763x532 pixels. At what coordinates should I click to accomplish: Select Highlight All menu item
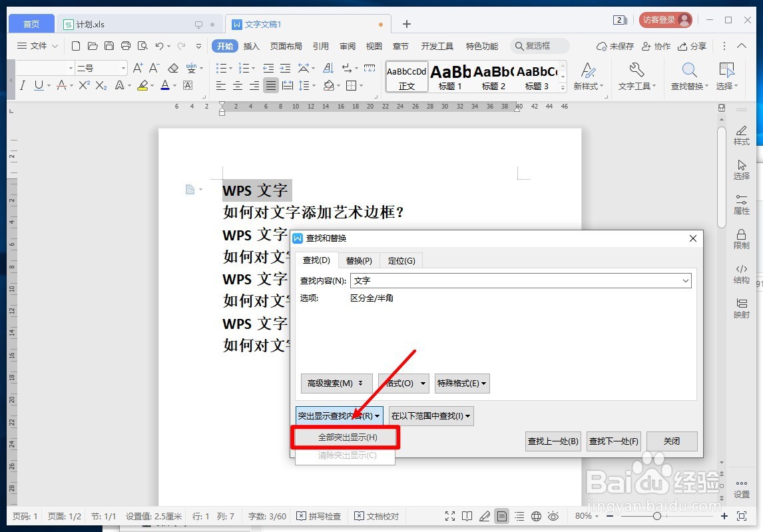[x=346, y=437]
